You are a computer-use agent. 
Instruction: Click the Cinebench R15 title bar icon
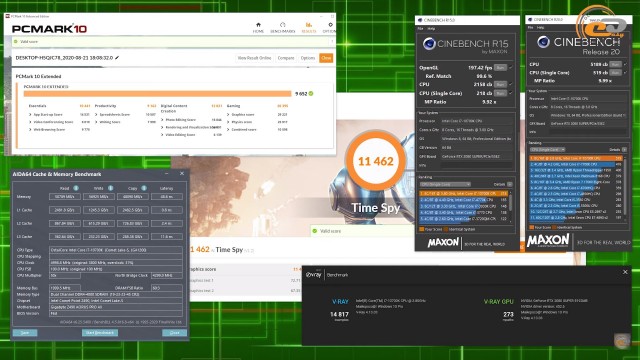tap(420, 20)
